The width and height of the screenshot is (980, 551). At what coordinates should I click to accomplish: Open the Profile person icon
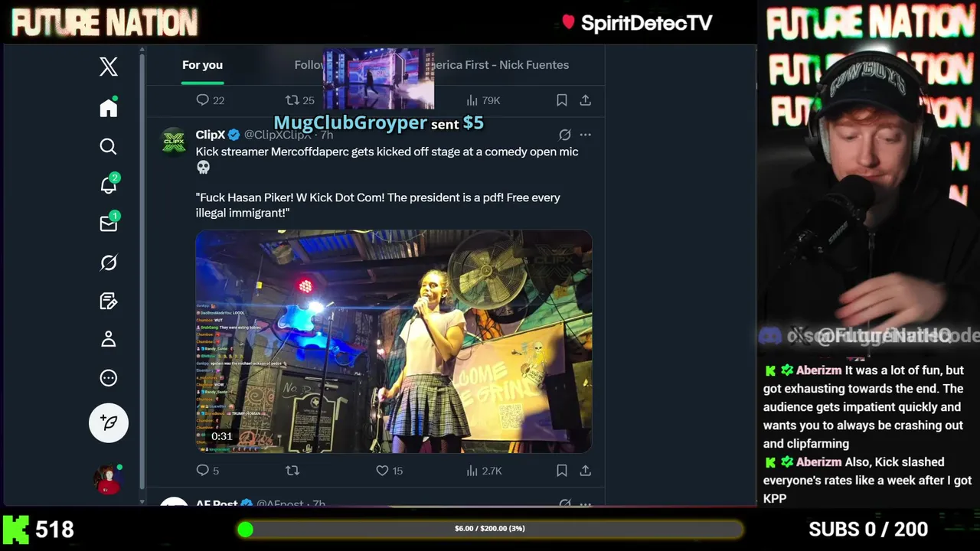click(x=109, y=339)
